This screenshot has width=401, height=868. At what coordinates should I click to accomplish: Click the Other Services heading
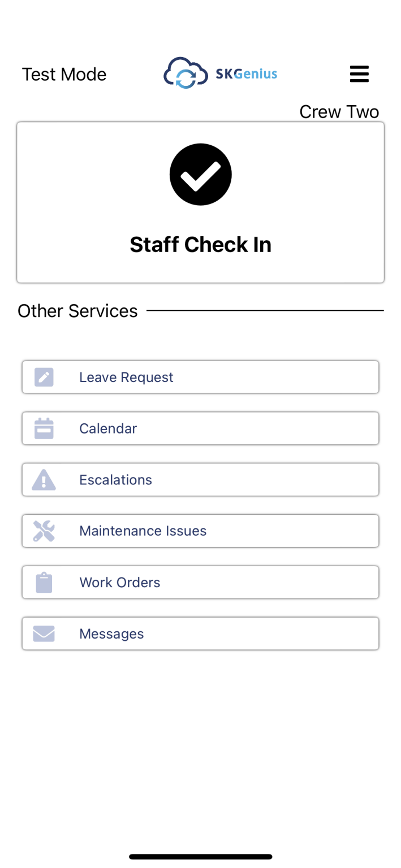77,311
